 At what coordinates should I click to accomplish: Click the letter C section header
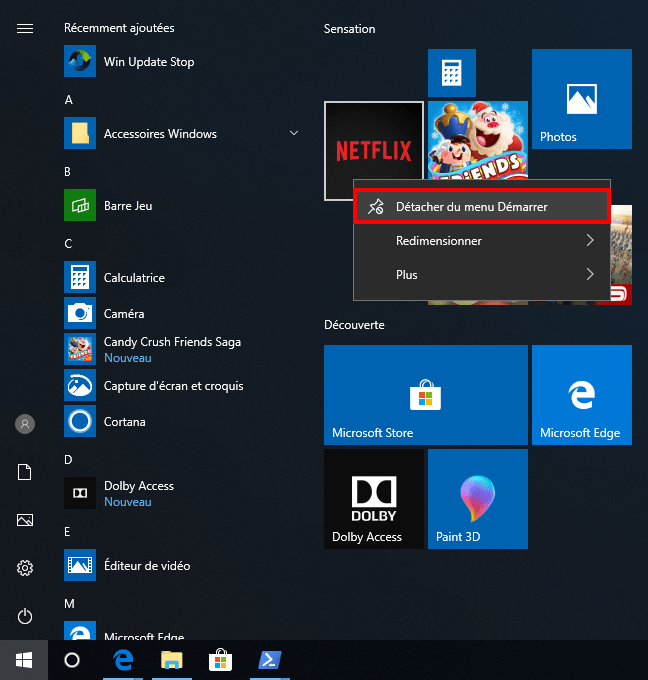click(x=68, y=244)
